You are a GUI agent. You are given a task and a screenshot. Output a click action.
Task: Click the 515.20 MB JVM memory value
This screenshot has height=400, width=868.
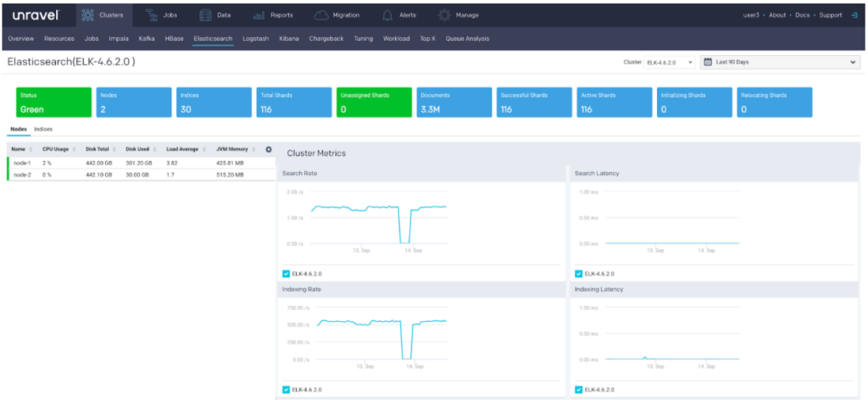pyautogui.click(x=230, y=175)
